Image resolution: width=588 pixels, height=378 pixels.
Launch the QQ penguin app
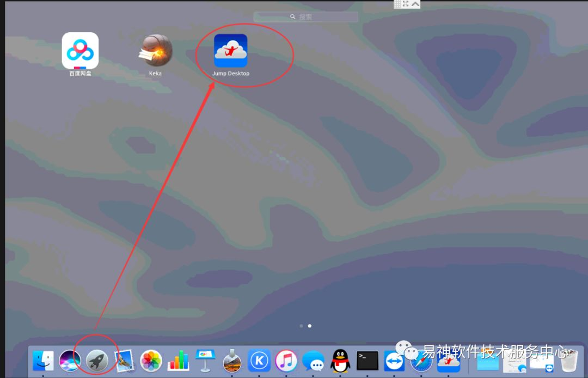[x=340, y=361]
